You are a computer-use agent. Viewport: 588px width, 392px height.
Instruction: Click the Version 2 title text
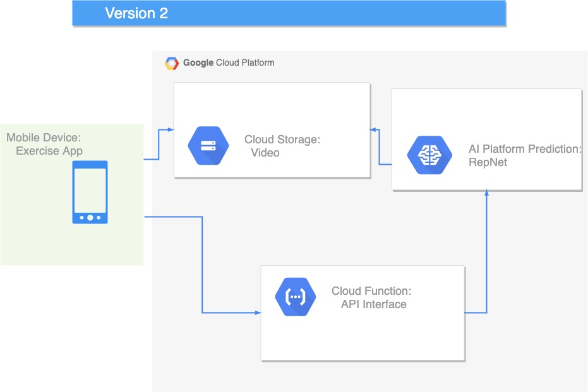136,13
